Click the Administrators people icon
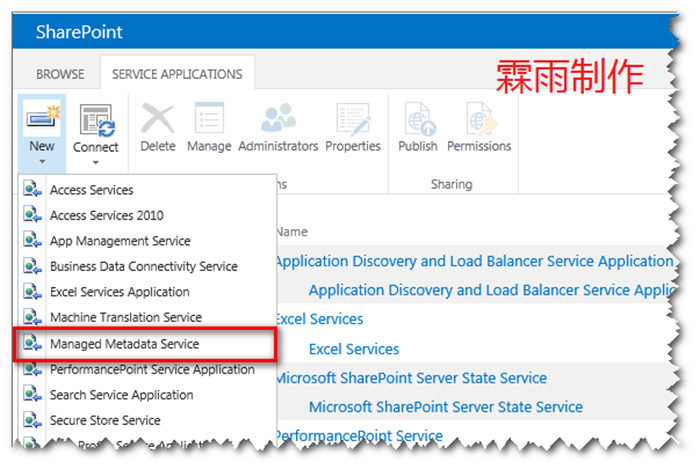The image size is (700, 470). tap(278, 118)
